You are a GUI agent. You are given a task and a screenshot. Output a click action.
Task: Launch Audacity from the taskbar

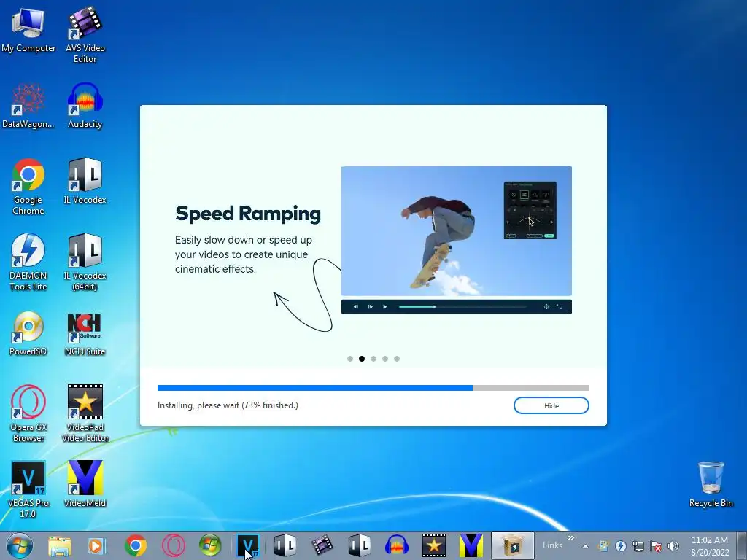click(x=396, y=545)
